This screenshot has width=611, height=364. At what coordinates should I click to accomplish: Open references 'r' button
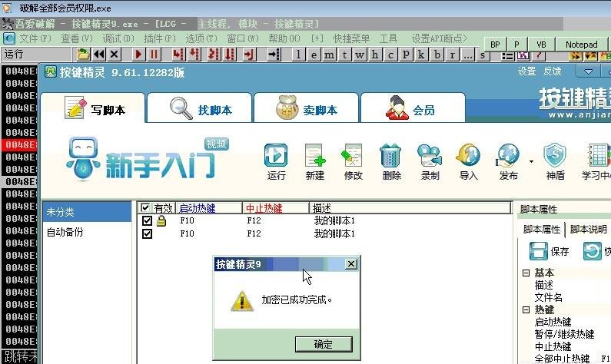coord(452,54)
